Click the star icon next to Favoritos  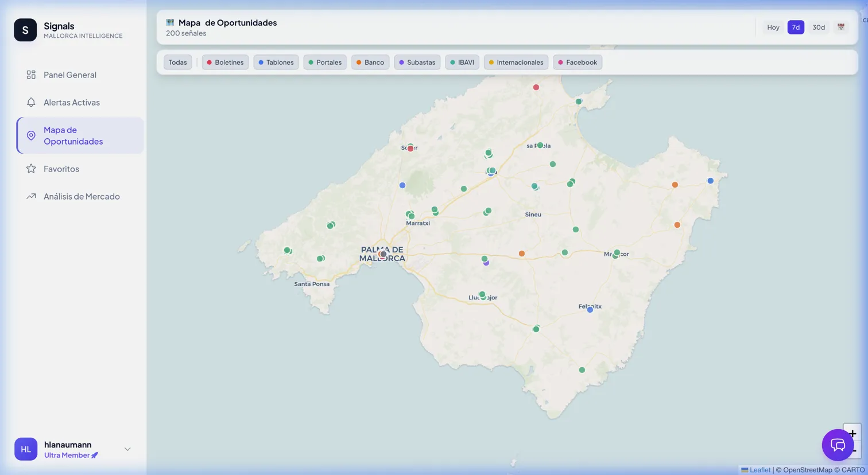click(30, 169)
